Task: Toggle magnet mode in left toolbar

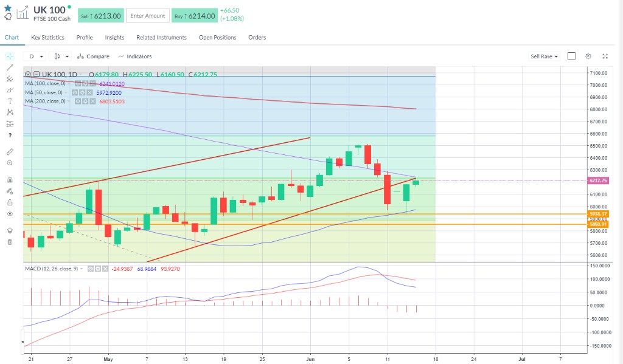Action: 10,180
